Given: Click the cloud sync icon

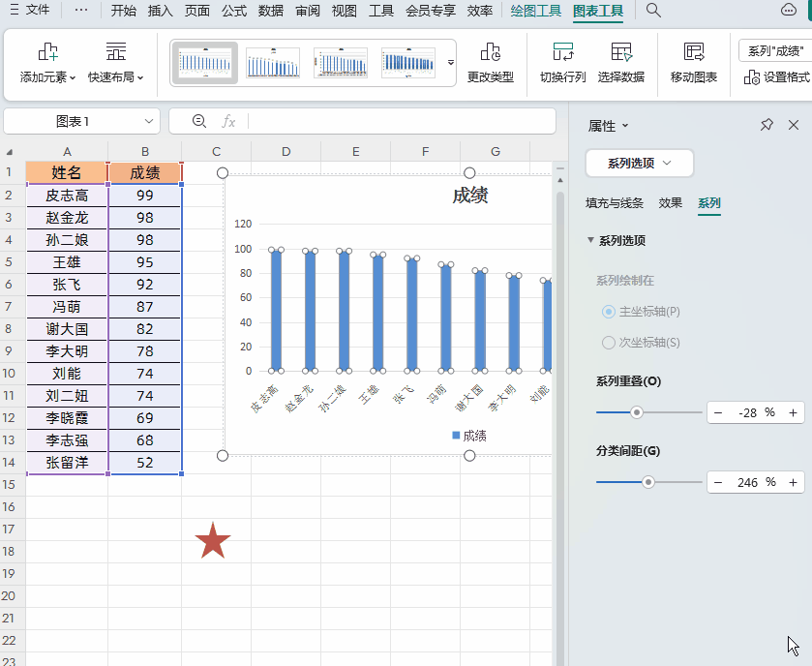Looking at the screenshot, I should [788, 10].
